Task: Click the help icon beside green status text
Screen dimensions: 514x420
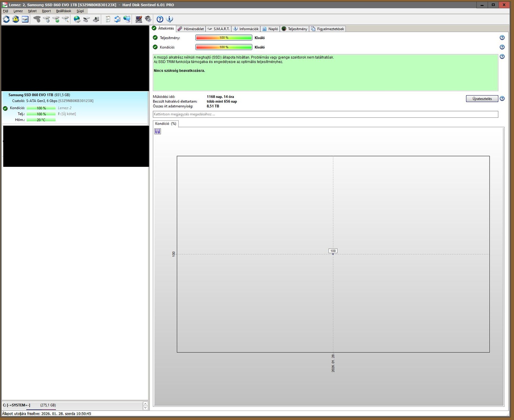Action: pos(502,56)
